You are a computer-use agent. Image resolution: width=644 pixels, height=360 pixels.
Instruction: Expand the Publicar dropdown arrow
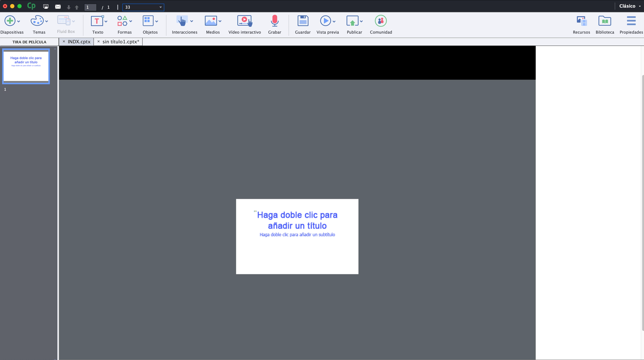pos(361,21)
